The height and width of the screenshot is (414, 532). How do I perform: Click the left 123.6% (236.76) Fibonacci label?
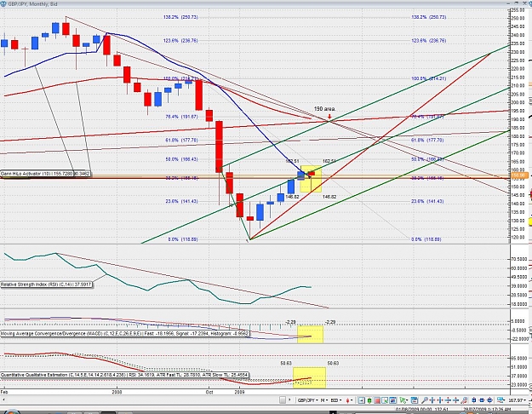[180, 40]
